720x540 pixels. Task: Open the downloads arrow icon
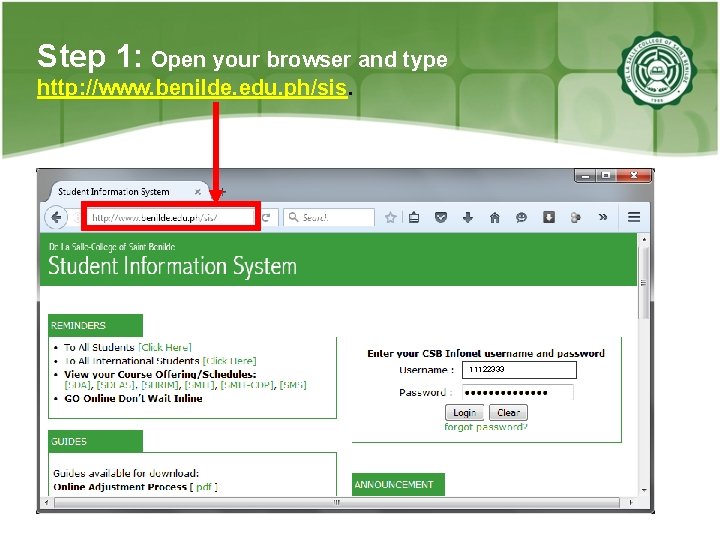tap(468, 217)
